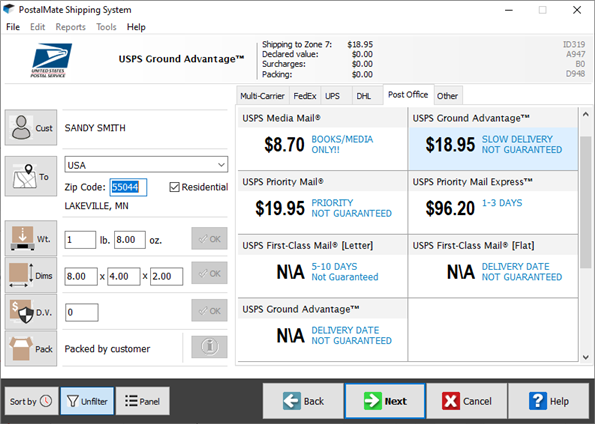Image resolution: width=595 pixels, height=424 pixels.
Task: Select USPS Media Mail $8.70 option
Action: [322, 139]
